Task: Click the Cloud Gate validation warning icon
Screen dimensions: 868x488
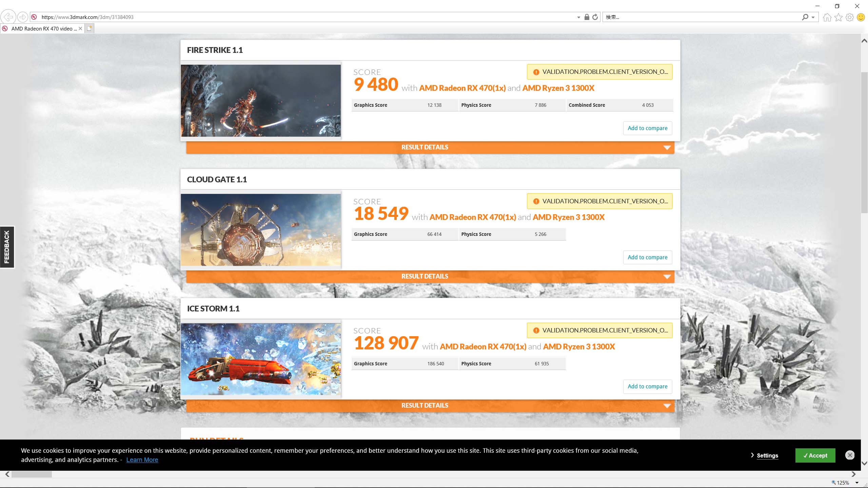Action: 536,201
